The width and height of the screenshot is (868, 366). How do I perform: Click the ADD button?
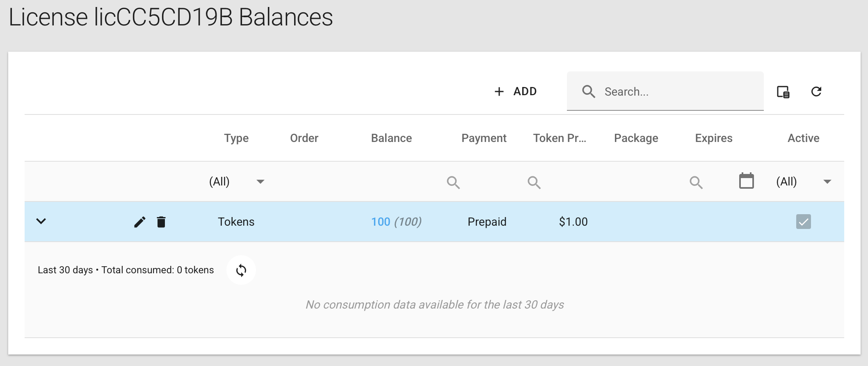(x=516, y=91)
